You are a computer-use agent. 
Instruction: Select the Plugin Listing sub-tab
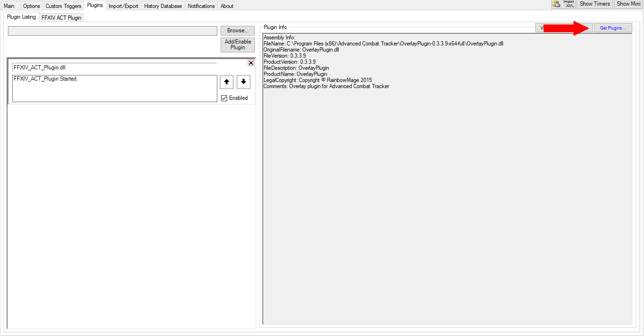22,17
